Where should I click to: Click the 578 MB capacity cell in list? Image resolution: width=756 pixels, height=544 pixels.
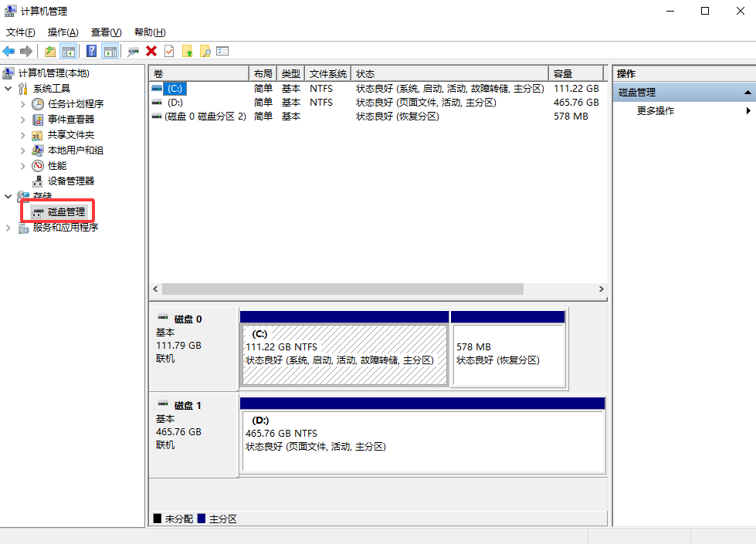571,117
